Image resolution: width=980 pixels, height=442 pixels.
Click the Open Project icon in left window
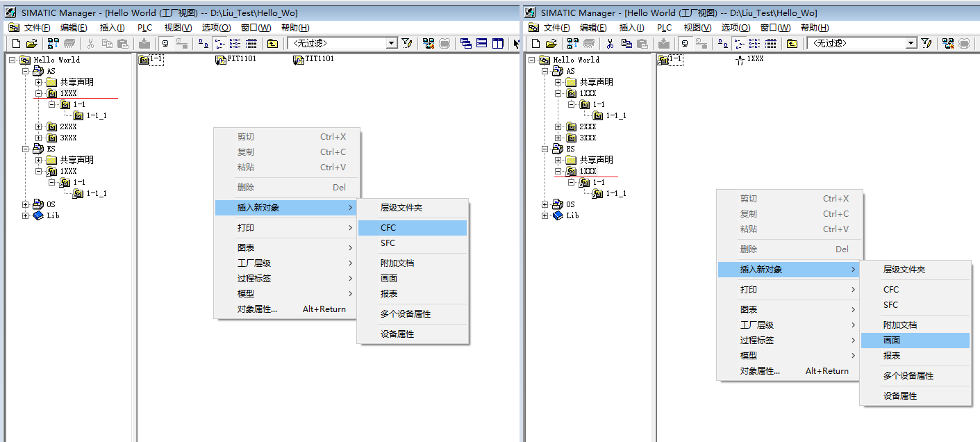point(31,43)
